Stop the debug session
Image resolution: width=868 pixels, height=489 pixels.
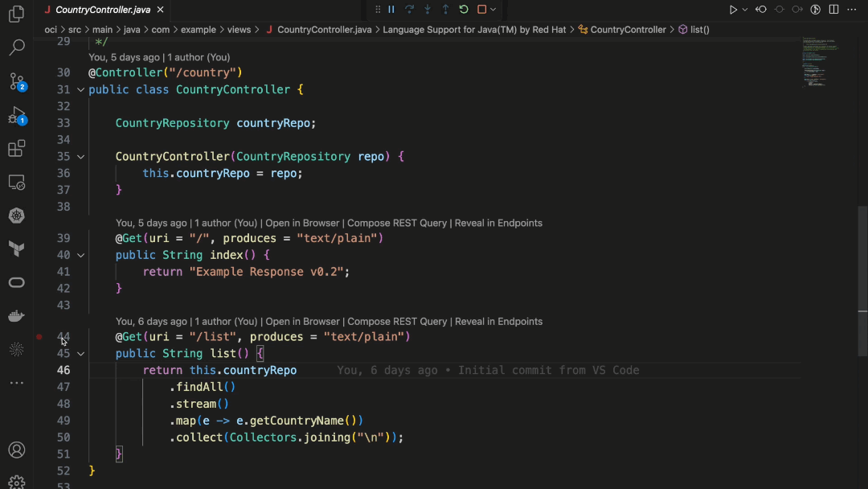tap(482, 9)
